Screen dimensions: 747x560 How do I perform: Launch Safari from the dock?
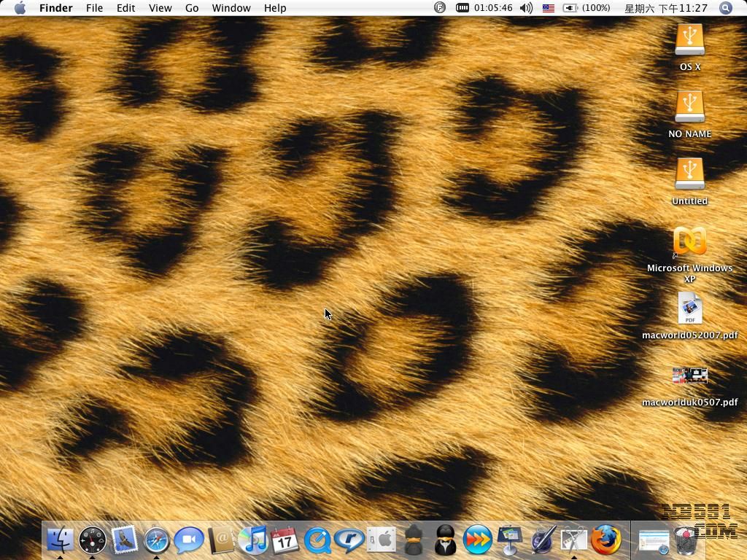click(156, 540)
